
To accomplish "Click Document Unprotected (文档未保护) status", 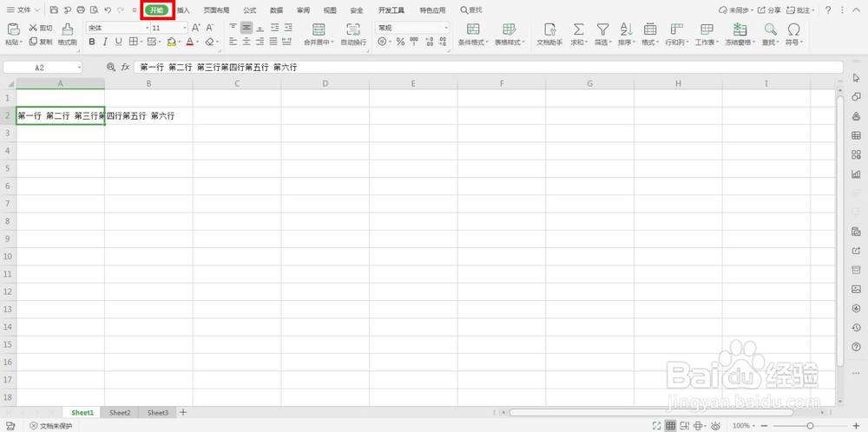I will (51, 426).
